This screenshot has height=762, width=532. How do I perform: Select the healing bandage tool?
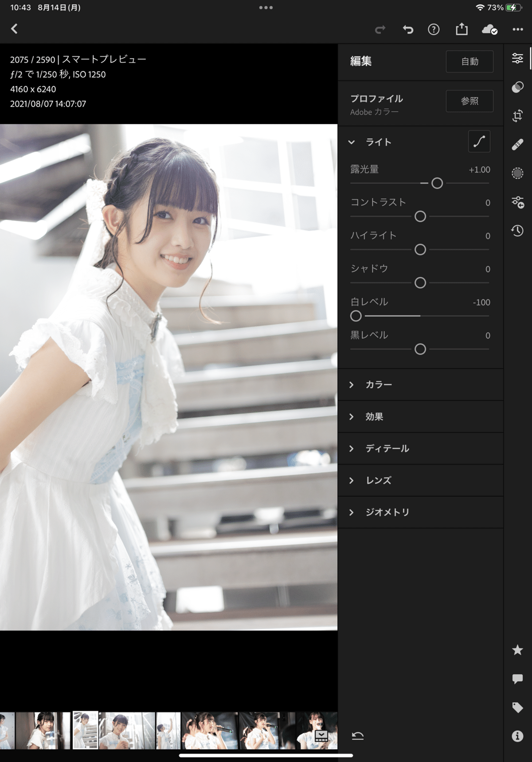tap(517, 145)
